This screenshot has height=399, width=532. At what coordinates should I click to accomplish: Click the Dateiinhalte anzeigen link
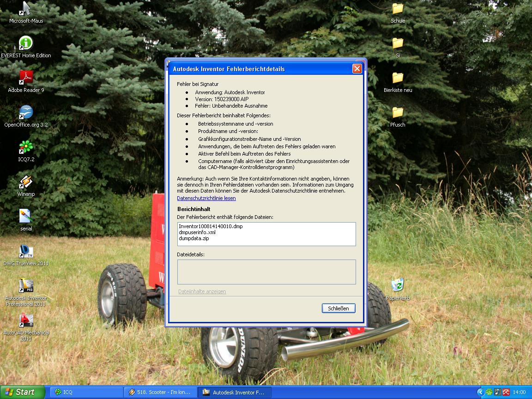tap(202, 291)
